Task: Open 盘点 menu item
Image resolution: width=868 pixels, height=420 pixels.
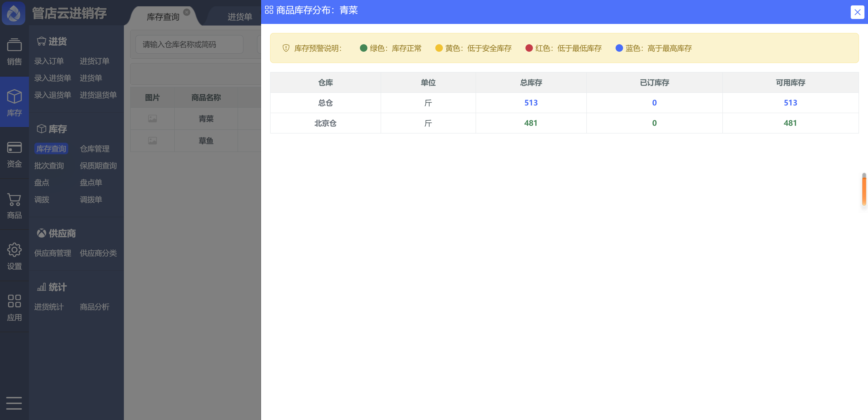Action: click(x=41, y=183)
